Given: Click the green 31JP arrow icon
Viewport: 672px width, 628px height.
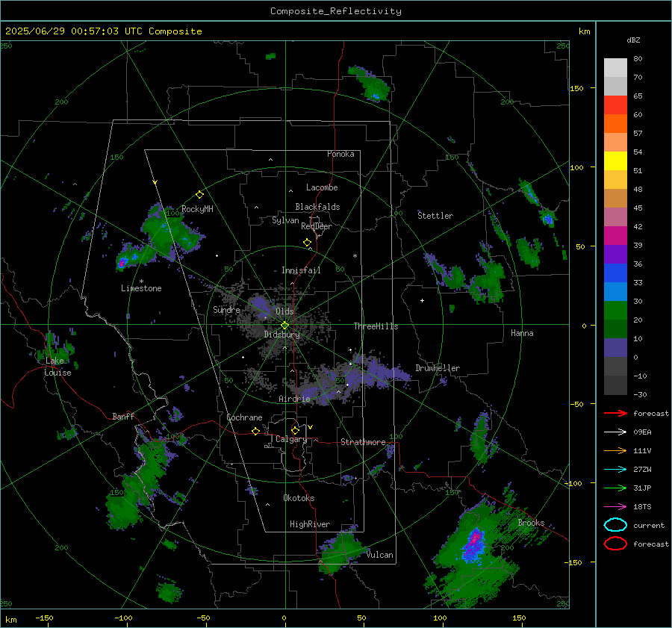Looking at the screenshot, I should tap(615, 488).
